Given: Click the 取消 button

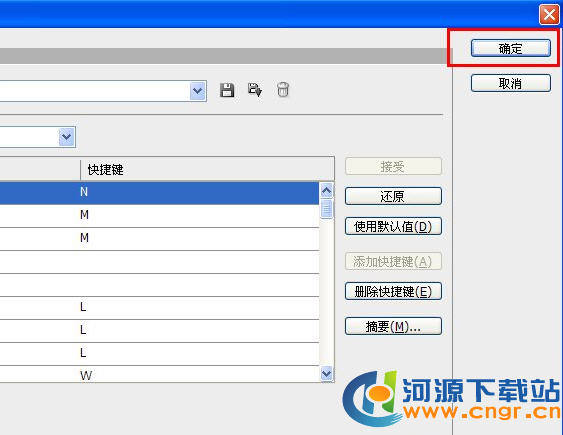Looking at the screenshot, I should click(511, 83).
